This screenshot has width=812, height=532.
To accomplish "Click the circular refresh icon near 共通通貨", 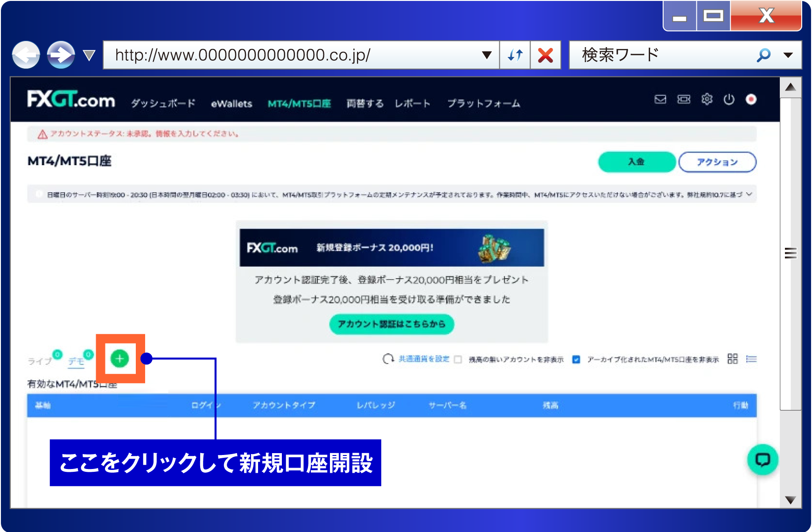I will (x=388, y=359).
